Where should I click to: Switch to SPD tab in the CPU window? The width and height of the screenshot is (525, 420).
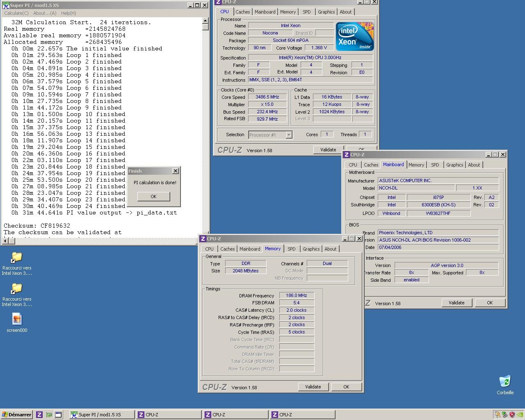pyautogui.click(x=307, y=12)
